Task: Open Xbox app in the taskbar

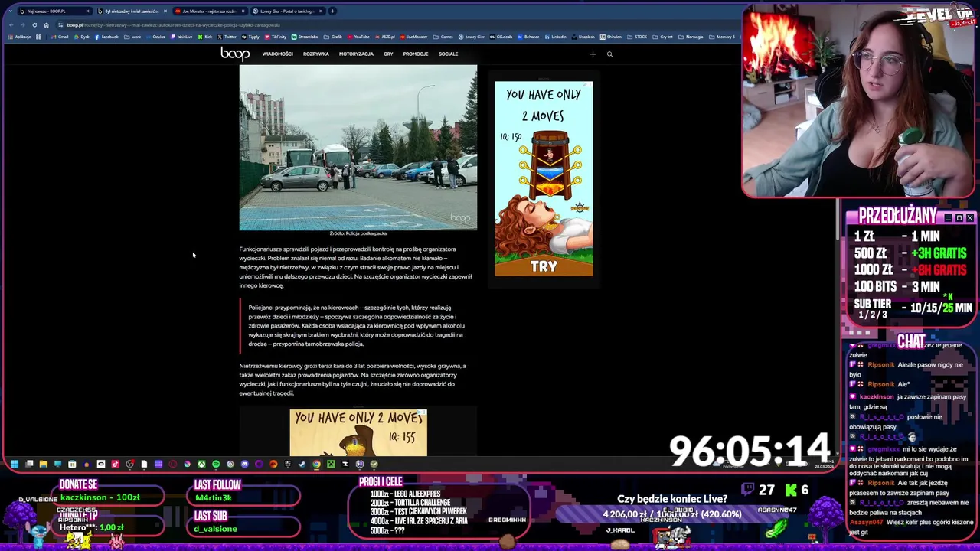Action: pos(202,464)
